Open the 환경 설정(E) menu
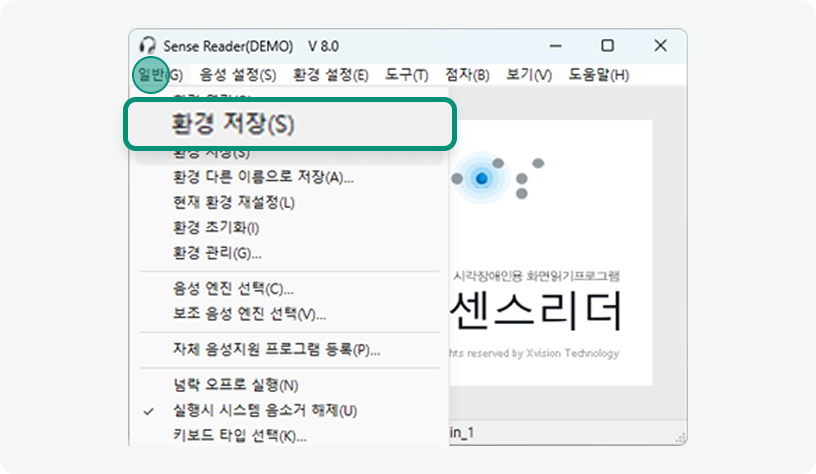The image size is (816, 474). [330, 75]
